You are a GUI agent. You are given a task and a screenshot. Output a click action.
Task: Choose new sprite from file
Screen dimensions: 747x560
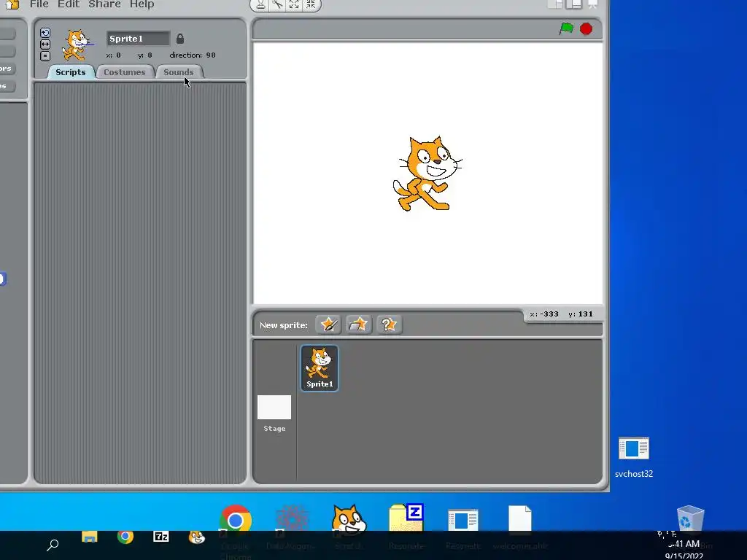358,324
